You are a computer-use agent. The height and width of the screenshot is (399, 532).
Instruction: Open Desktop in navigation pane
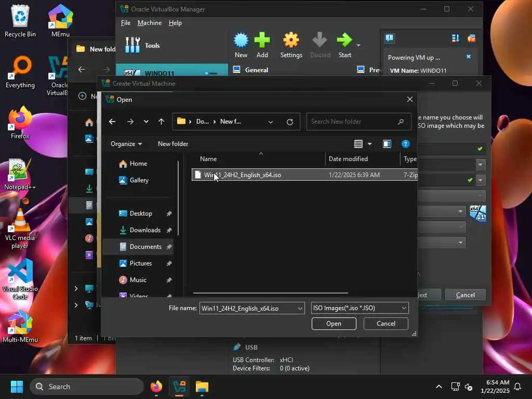140,214
